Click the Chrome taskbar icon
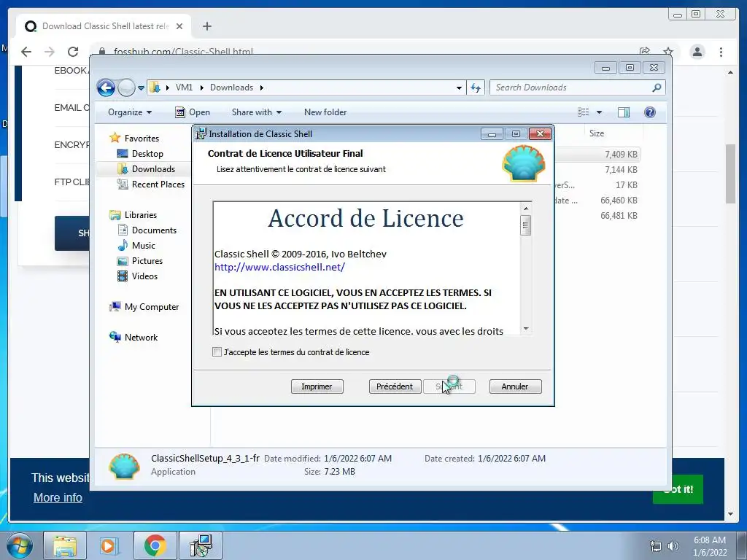Image resolution: width=747 pixels, height=560 pixels. [x=155, y=545]
